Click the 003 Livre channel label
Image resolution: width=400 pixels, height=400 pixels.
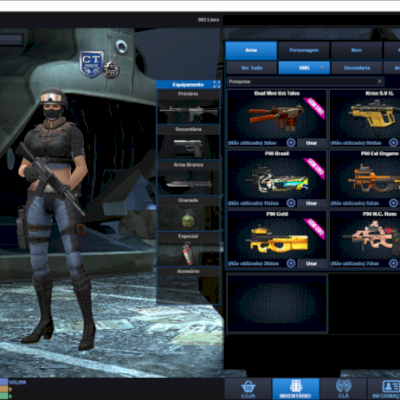tap(208, 20)
